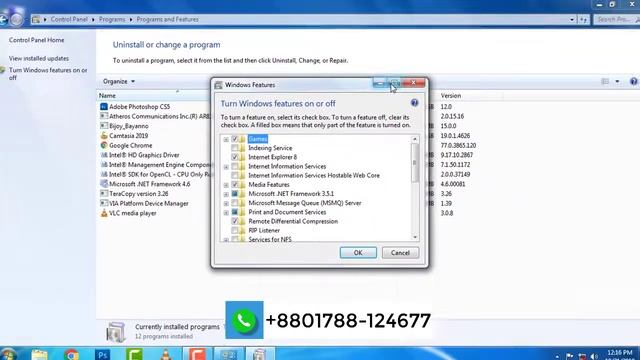Enable Microsoft Message Queue Server checkbox
Image resolution: width=640 pixels, height=360 pixels.
tap(235, 203)
